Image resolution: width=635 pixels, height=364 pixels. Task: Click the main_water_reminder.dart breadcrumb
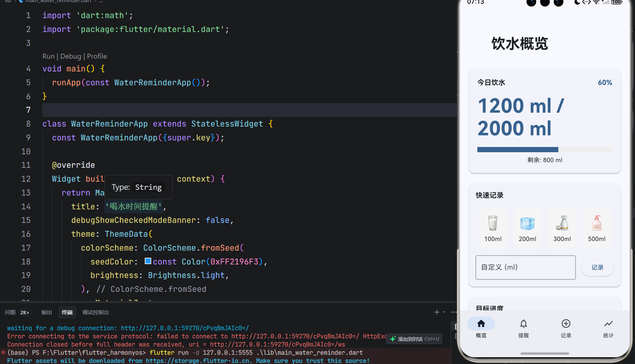(58, 1)
